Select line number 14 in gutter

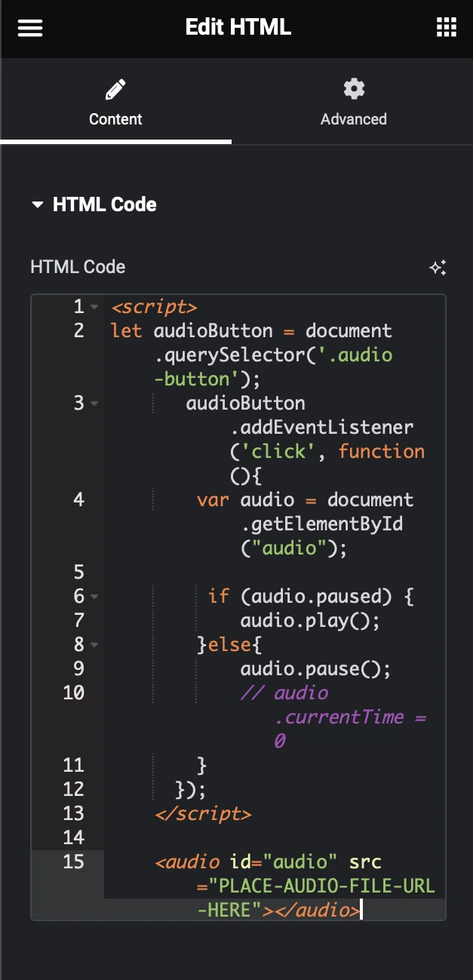pyautogui.click(x=74, y=837)
